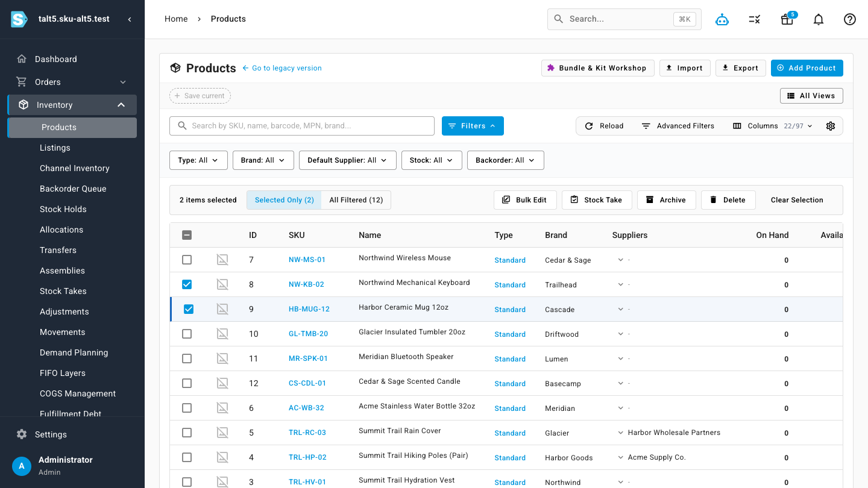Click Clear Selection
The image size is (868, 488).
tap(797, 200)
